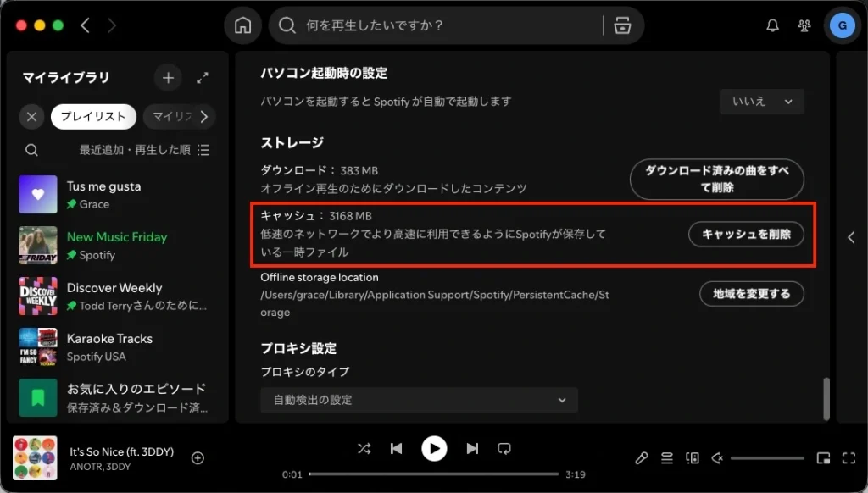Open library list view options icon
This screenshot has width=868, height=493.
click(x=203, y=150)
